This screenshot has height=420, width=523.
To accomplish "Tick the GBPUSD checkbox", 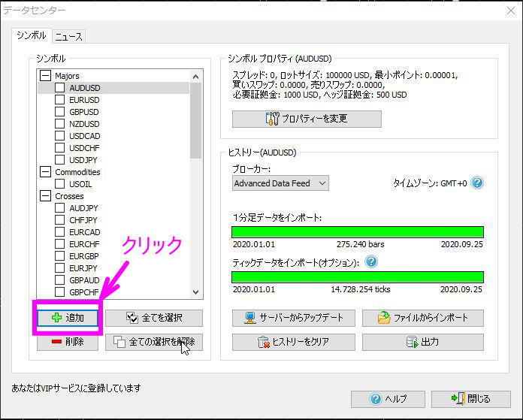I will pos(59,112).
